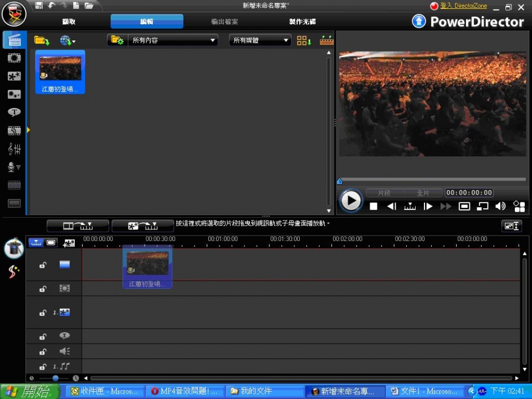Open the Audio Mixing Room icon
This screenshot has height=399, width=532.
click(x=14, y=149)
